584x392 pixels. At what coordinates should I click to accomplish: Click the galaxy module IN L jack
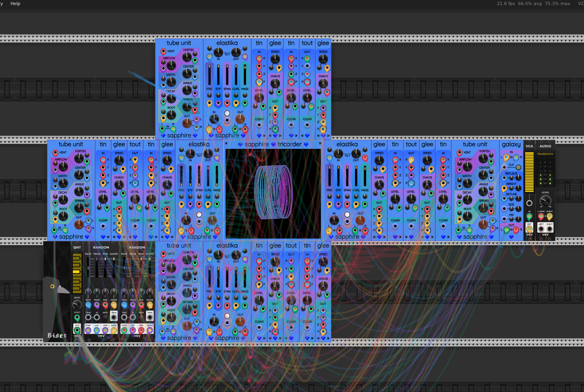[506, 158]
